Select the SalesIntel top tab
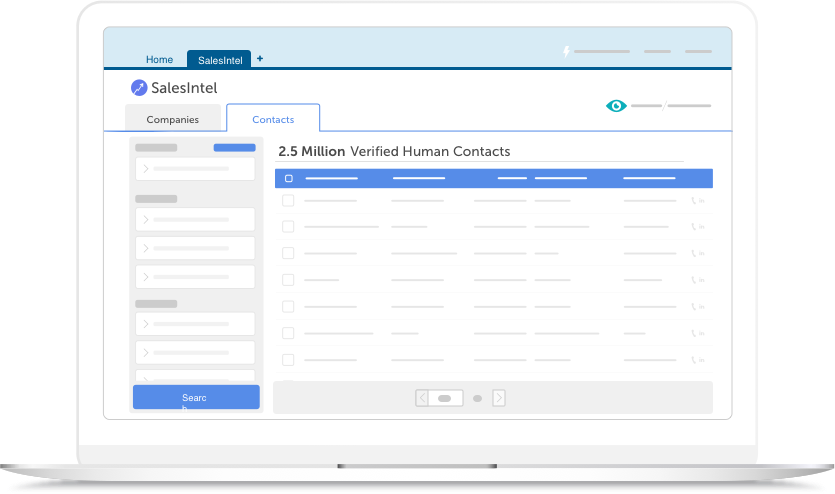 tap(219, 60)
